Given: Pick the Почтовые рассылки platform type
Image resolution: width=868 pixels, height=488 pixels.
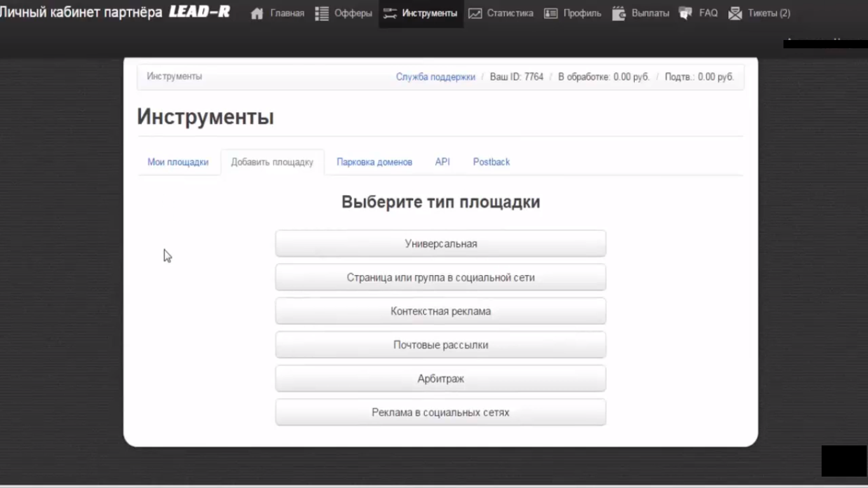Looking at the screenshot, I should click(x=440, y=344).
